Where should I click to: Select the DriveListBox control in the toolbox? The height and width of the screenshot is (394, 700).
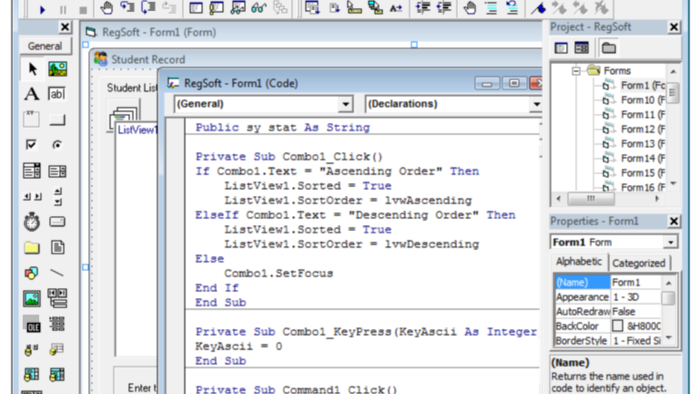click(x=57, y=222)
